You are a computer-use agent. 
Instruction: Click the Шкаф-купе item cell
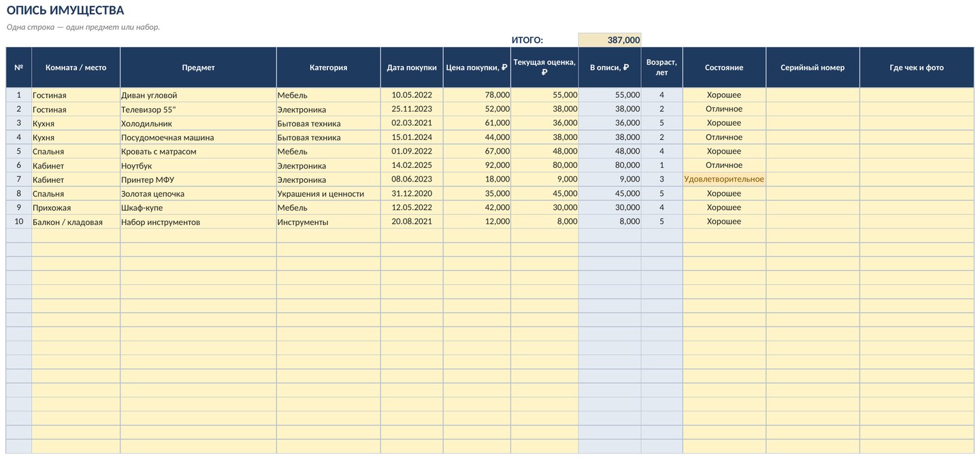click(x=198, y=207)
